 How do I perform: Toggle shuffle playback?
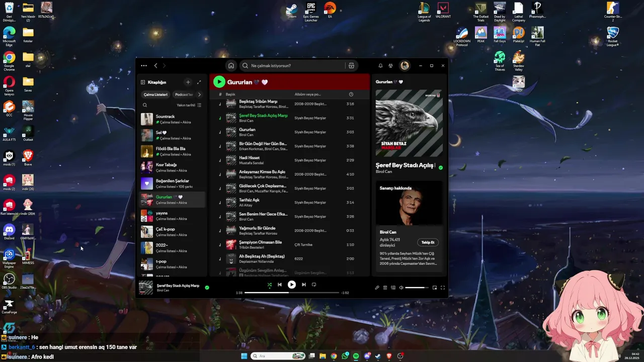pyautogui.click(x=269, y=285)
